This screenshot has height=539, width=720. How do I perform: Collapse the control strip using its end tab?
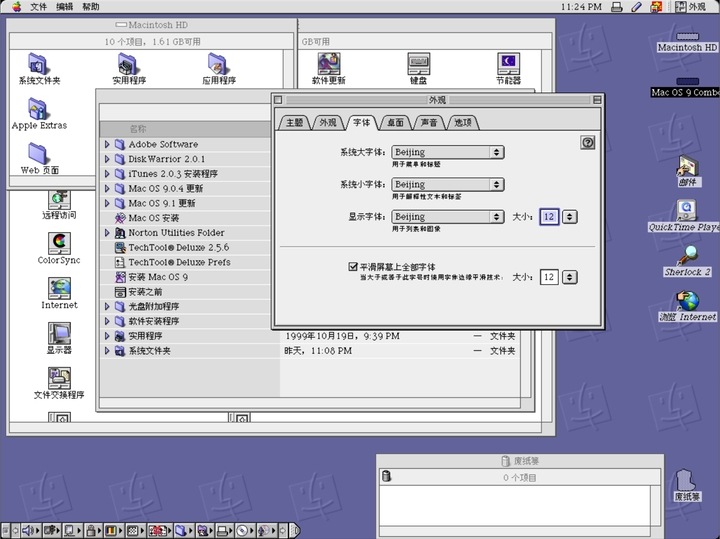295,531
